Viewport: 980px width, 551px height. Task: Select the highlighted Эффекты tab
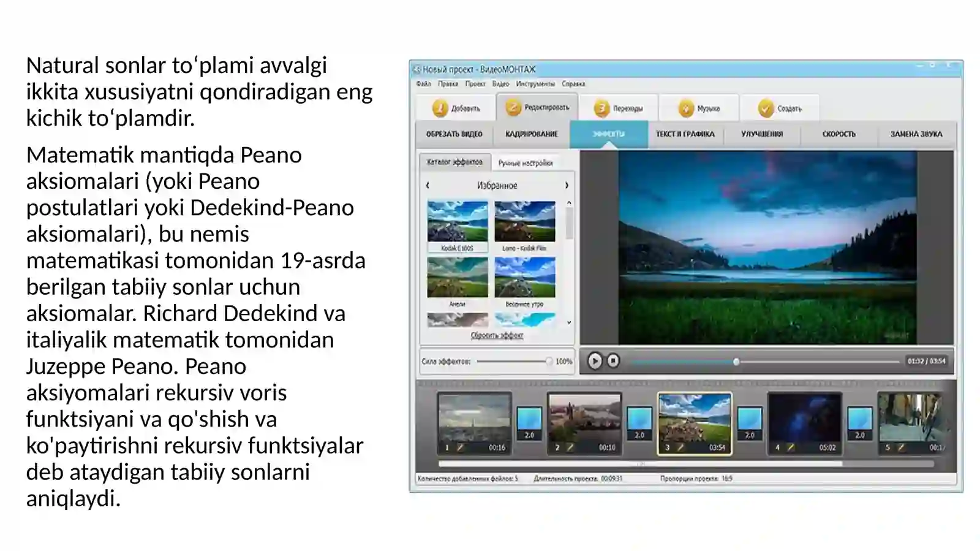(x=609, y=134)
